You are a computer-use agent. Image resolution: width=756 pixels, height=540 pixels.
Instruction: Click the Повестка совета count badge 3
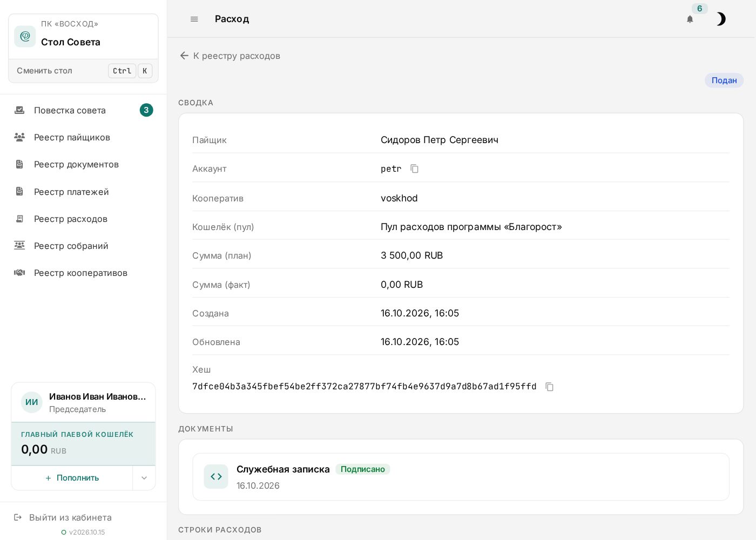[146, 110]
